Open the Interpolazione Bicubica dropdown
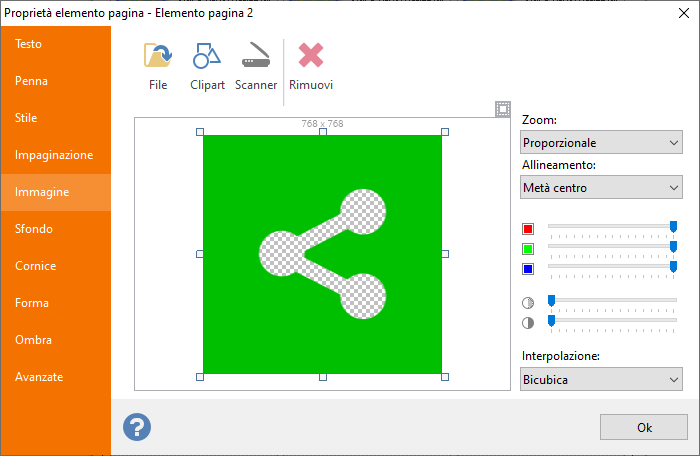The height and width of the screenshot is (456, 700). pos(601,380)
